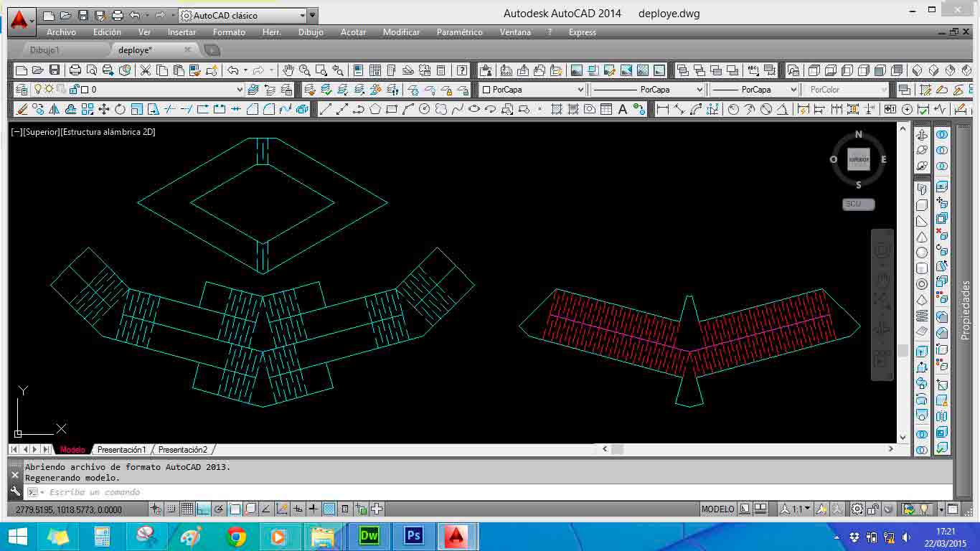Toggle Grid Display in status bar

tap(187, 509)
